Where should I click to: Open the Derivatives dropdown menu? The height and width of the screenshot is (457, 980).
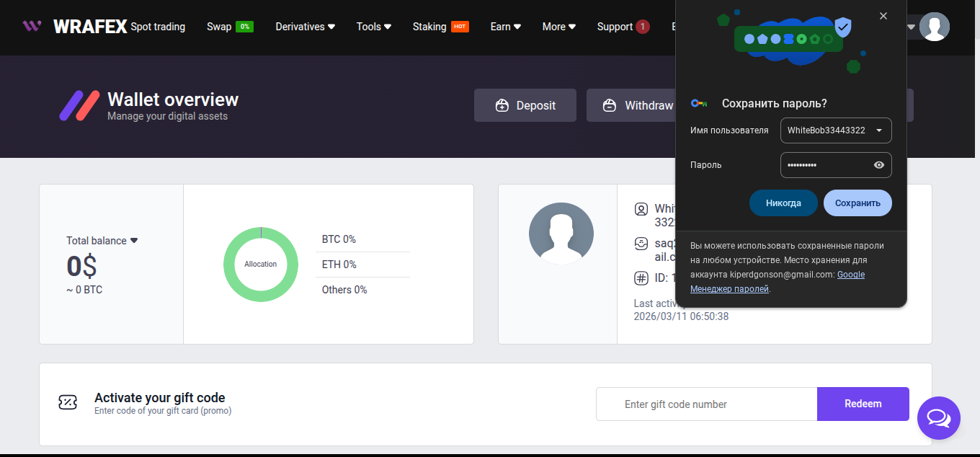pos(305,27)
